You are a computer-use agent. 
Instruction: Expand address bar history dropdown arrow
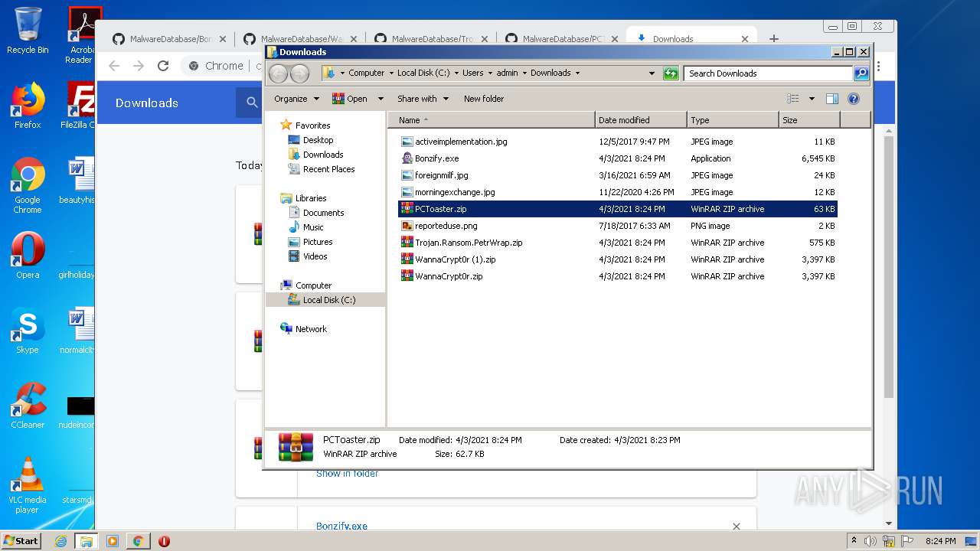652,73
